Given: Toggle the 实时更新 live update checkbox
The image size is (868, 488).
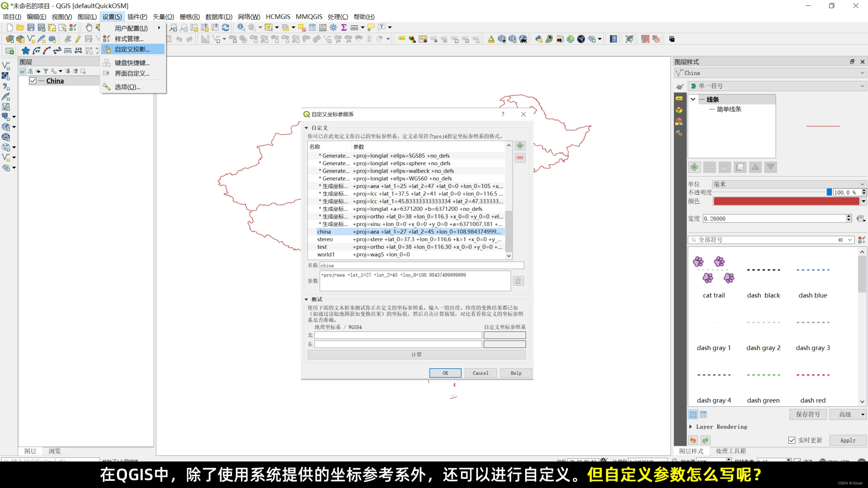Looking at the screenshot, I should (792, 440).
